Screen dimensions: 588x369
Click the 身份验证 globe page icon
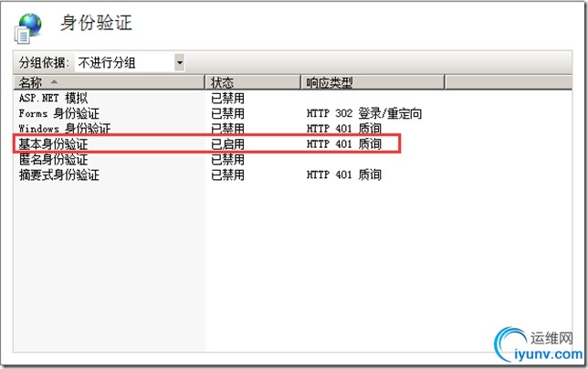27,27
